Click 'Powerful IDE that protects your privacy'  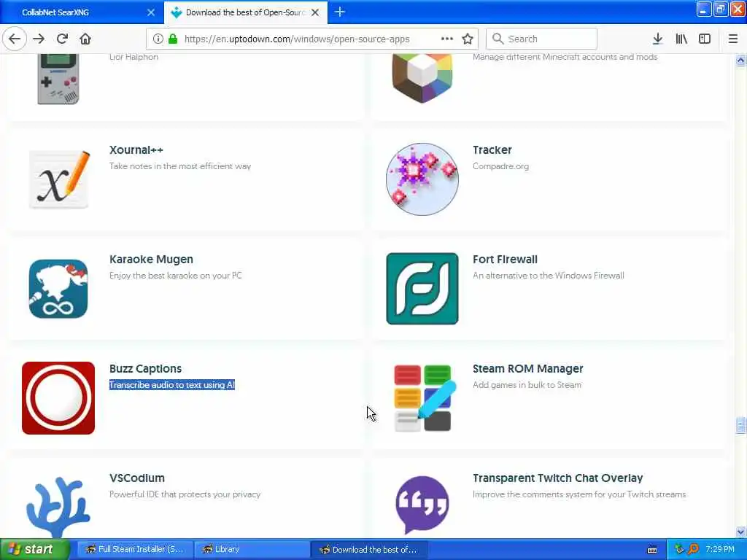pyautogui.click(x=185, y=494)
